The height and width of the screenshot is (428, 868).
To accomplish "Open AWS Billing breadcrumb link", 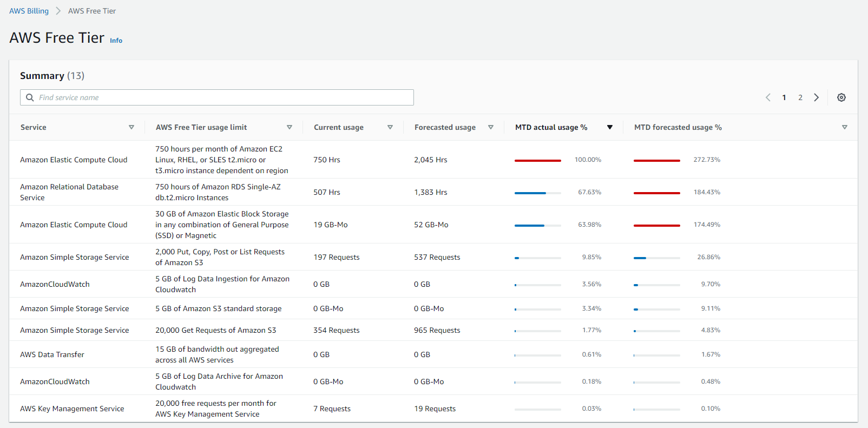I will coord(29,11).
